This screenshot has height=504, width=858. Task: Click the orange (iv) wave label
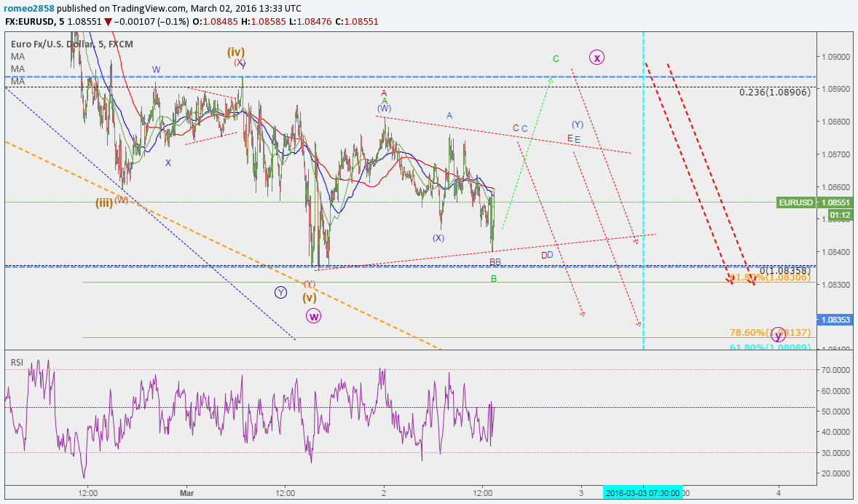tap(236, 52)
